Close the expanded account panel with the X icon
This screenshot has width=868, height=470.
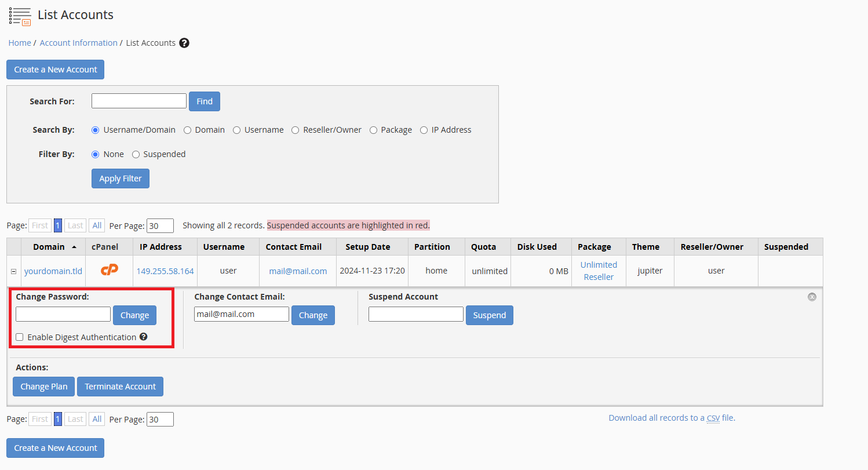pos(812,297)
